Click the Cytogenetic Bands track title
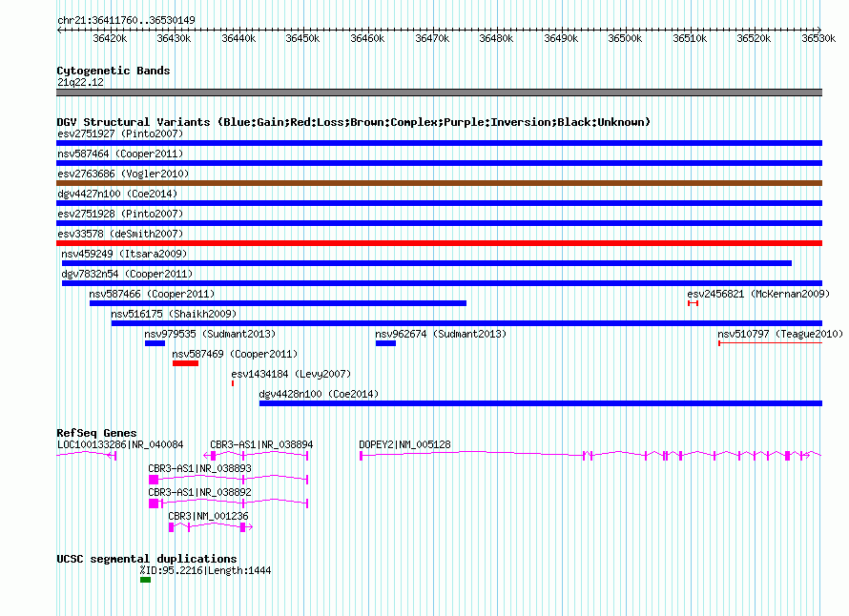This screenshot has width=849, height=616. click(114, 71)
